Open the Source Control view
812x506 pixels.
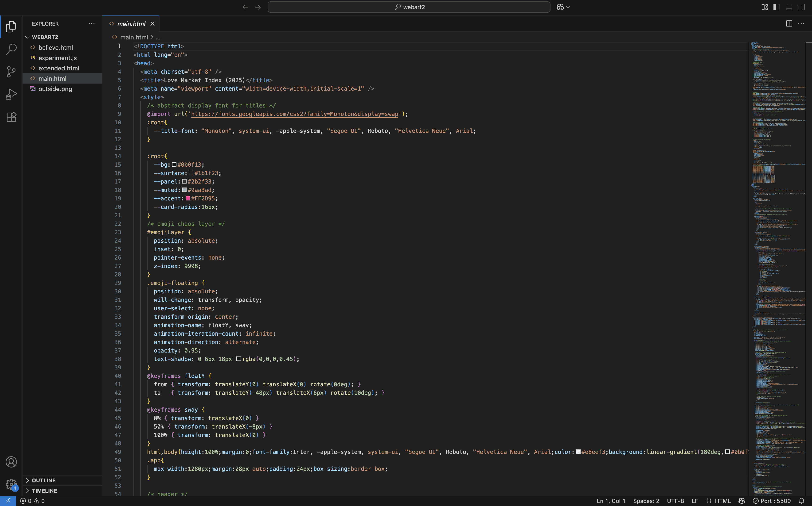coord(11,72)
